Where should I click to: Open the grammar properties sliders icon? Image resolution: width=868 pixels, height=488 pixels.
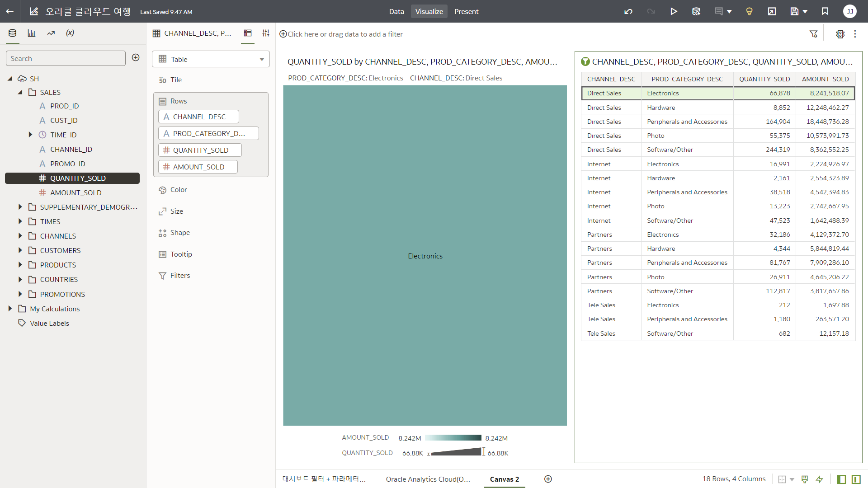click(x=266, y=33)
